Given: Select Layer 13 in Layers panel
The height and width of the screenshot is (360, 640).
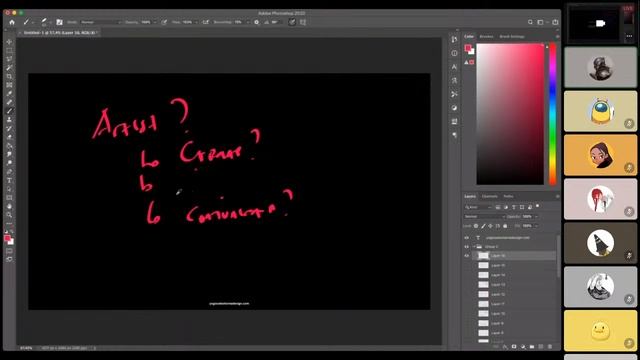Looking at the screenshot, I should (x=514, y=284).
